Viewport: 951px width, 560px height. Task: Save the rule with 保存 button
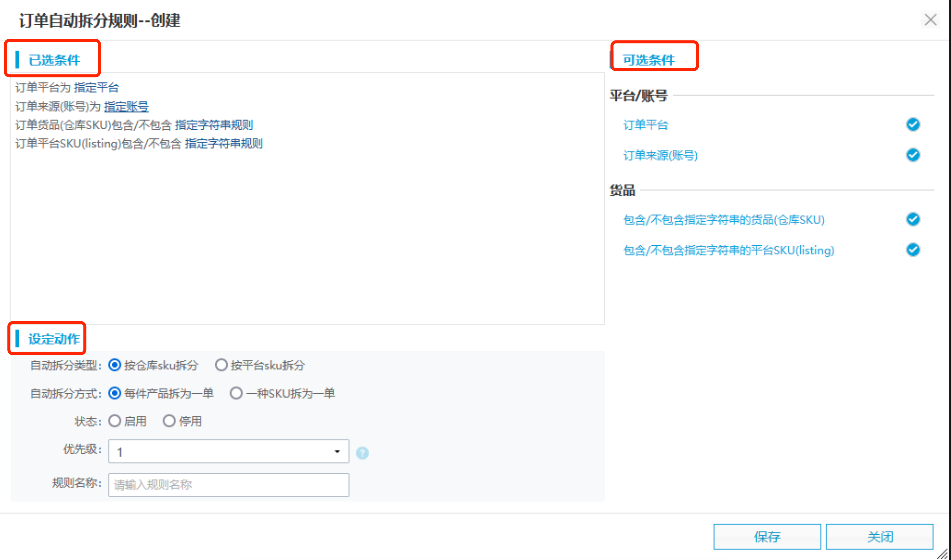[768, 536]
